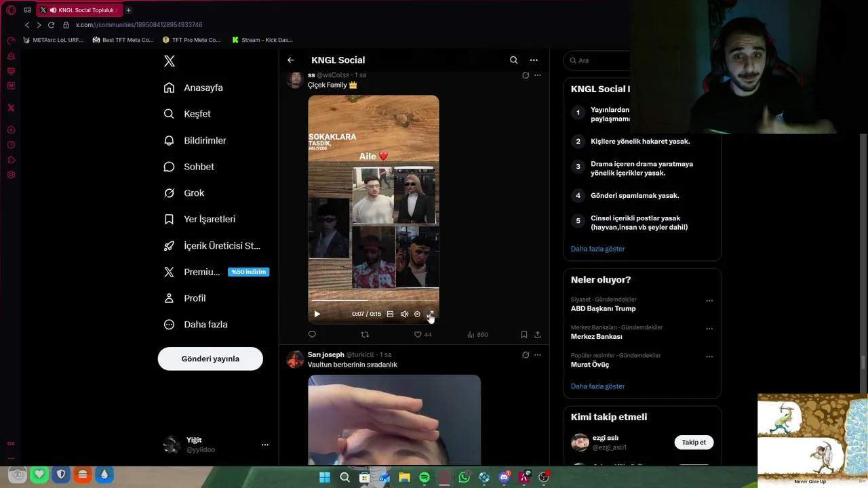Open ABD Başkanı Trump trend
The width and height of the screenshot is (868, 488).
(603, 308)
